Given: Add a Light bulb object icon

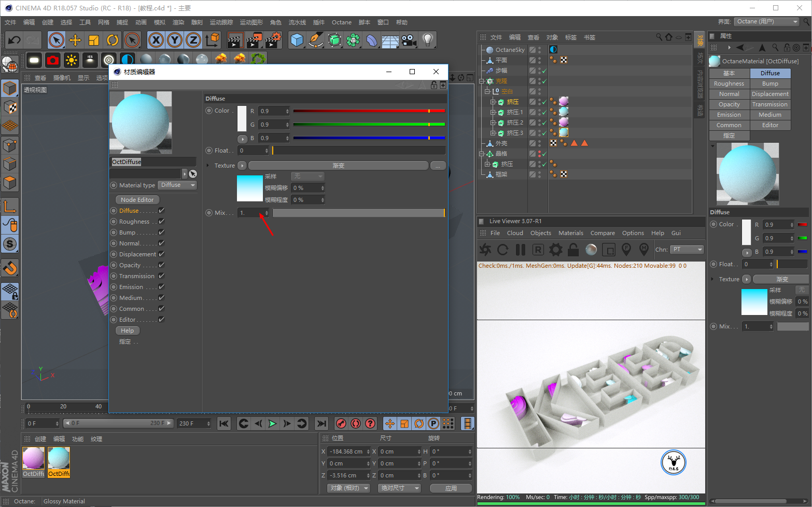Looking at the screenshot, I should pos(427,40).
